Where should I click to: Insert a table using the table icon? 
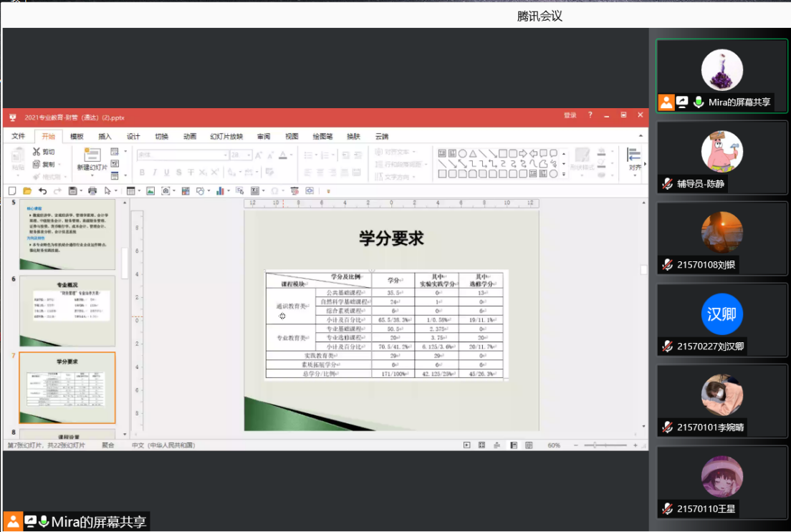coord(130,190)
